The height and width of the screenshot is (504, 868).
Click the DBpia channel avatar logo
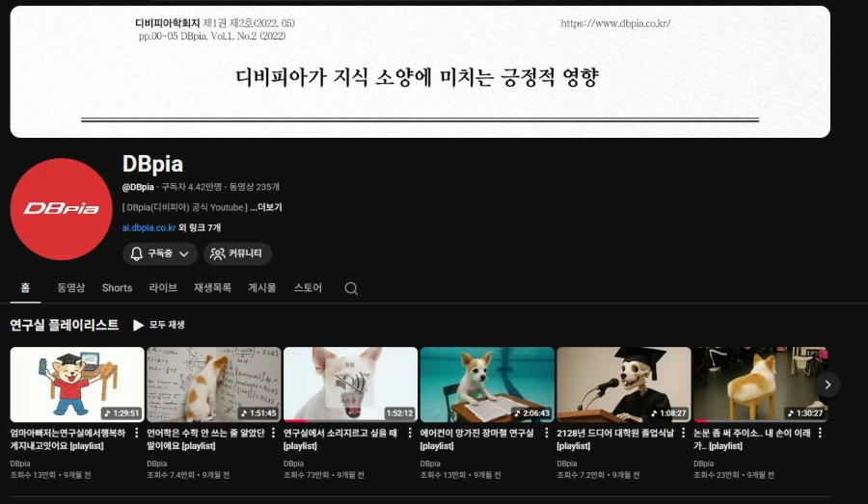61,208
